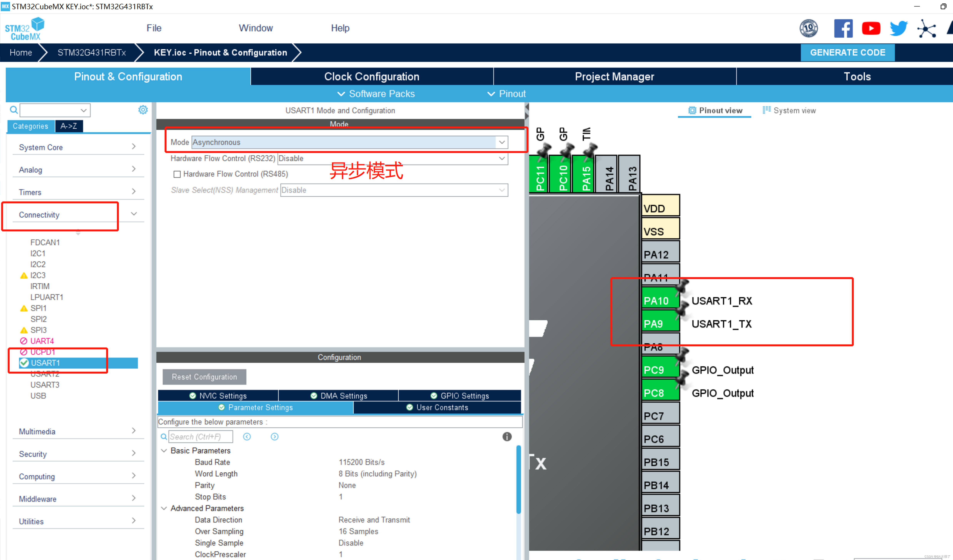
Task: Click the YouTube icon in the top toolbar
Action: (871, 28)
